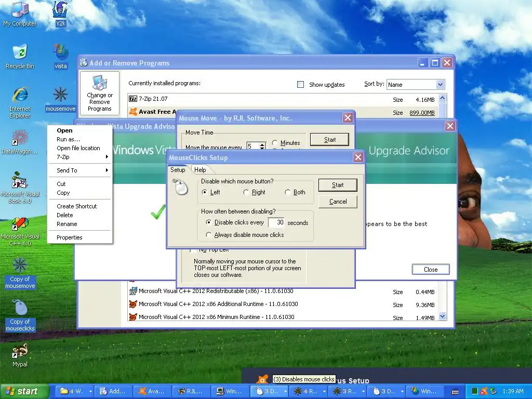Open the RJL... taskbar button
The image size is (532, 399).
pyautogui.click(x=191, y=391)
